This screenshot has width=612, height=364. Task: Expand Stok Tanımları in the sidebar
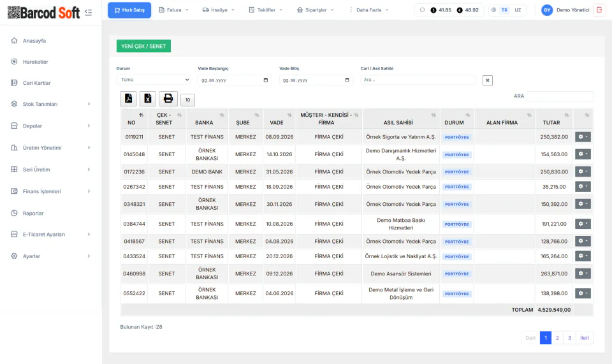pos(51,104)
